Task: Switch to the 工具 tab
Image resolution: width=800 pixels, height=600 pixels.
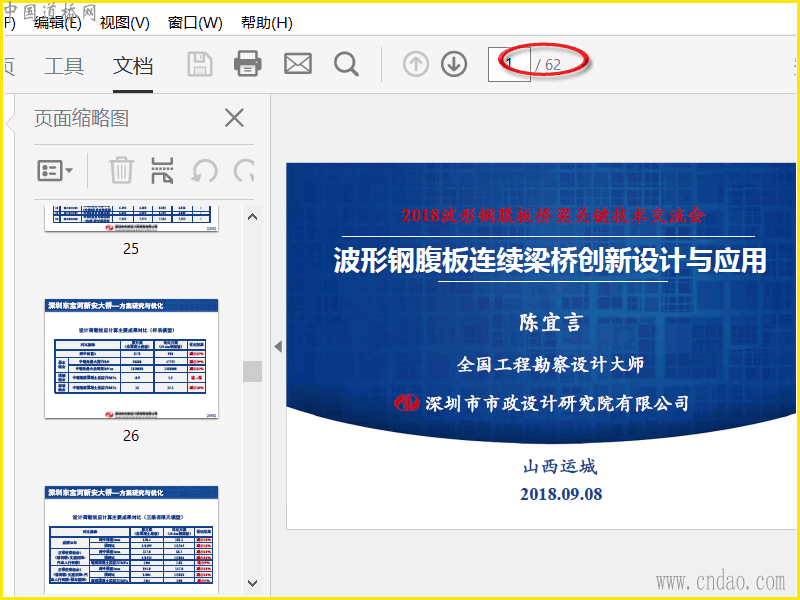Action: [x=64, y=66]
